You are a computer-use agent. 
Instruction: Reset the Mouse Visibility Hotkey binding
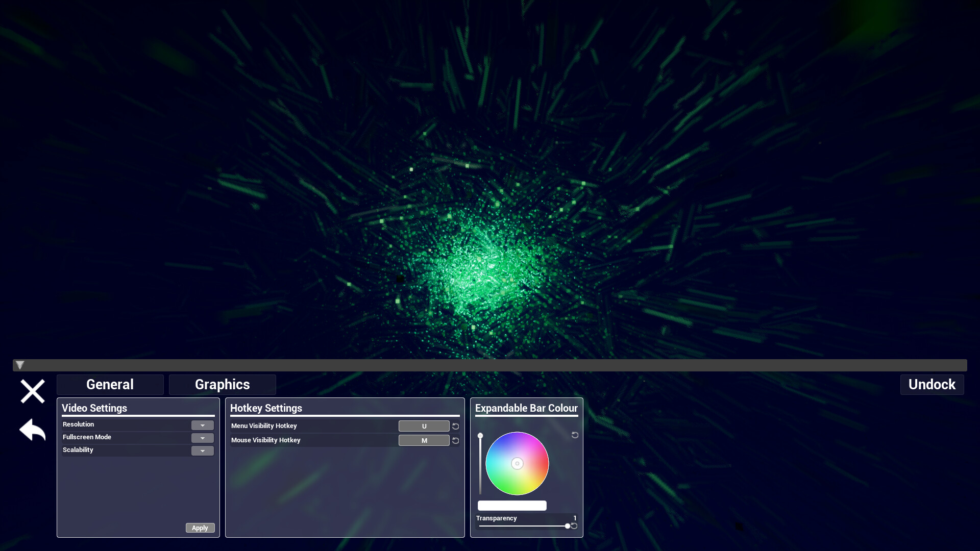coord(455,440)
